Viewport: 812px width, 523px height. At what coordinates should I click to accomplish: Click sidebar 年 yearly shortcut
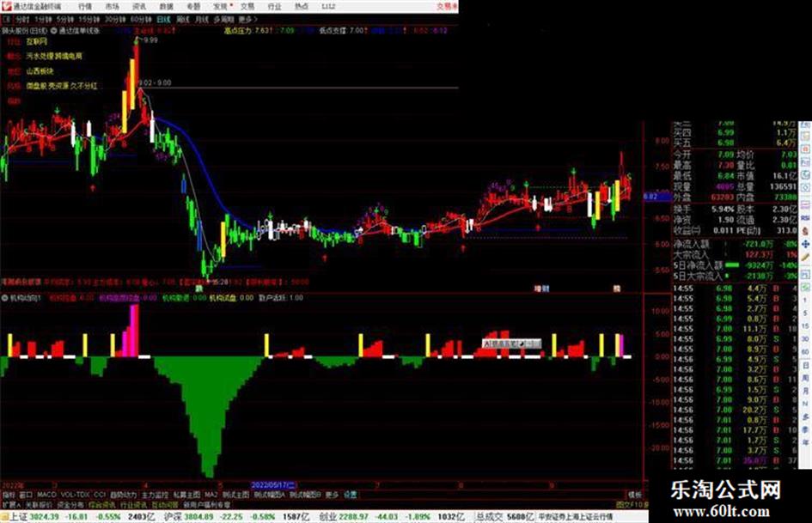click(805, 443)
